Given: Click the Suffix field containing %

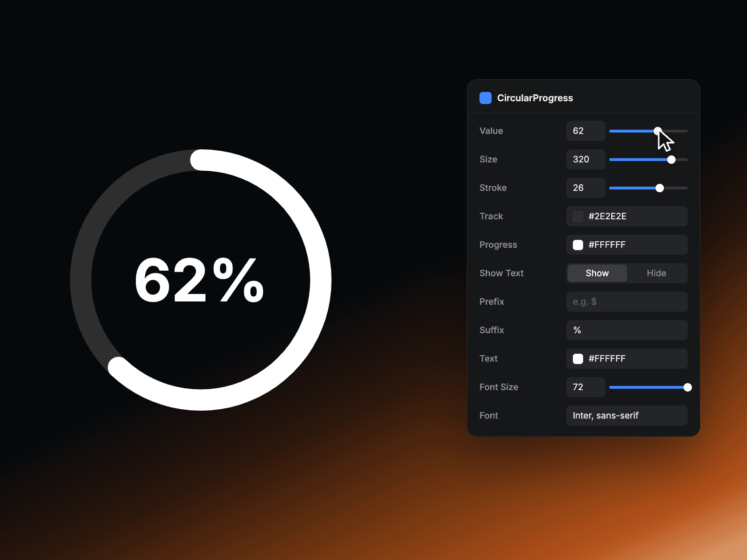Looking at the screenshot, I should point(627,330).
